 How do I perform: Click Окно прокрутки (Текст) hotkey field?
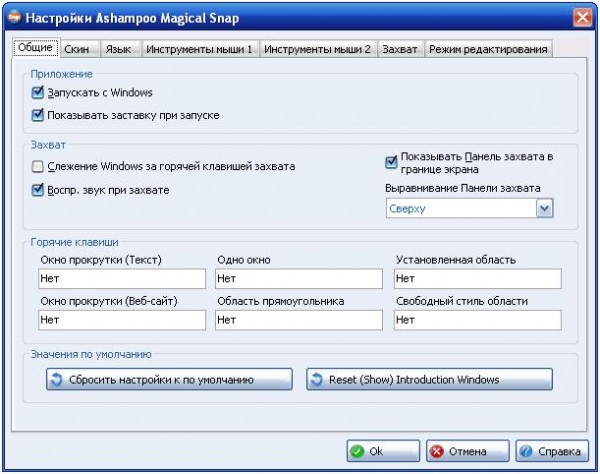[122, 279]
